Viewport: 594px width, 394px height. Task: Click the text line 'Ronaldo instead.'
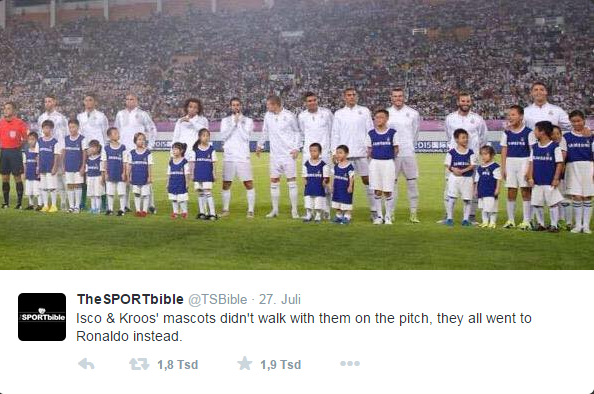(129, 336)
